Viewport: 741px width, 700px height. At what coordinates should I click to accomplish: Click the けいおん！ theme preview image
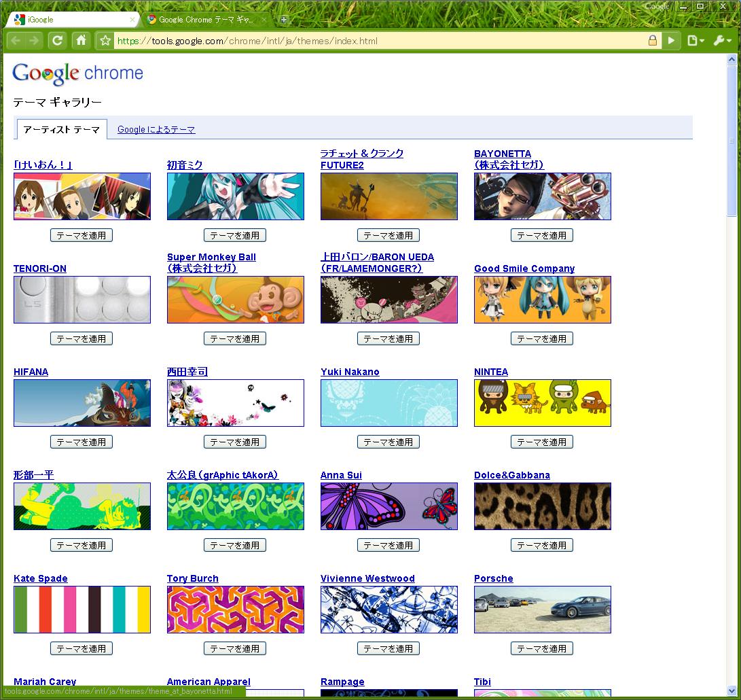pyautogui.click(x=82, y=196)
